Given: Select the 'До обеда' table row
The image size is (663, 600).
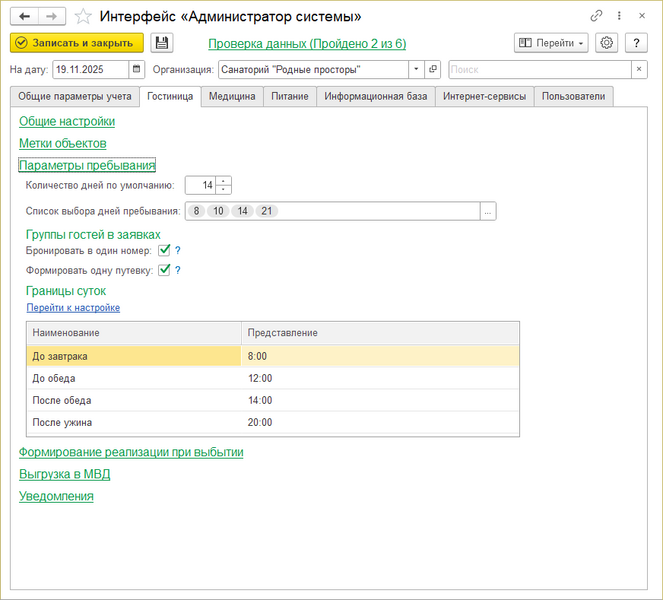Looking at the screenshot, I should click(130, 378).
